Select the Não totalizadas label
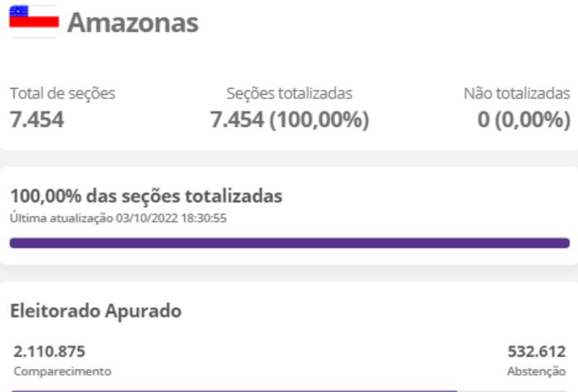The image size is (578, 392). point(517,93)
